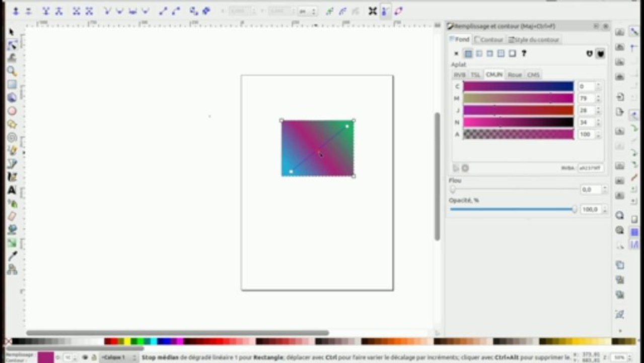
Task: Choose Pattern fill type
Action: (501, 53)
